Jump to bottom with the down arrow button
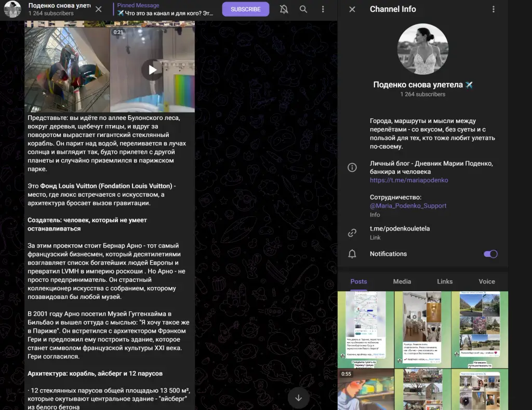 click(299, 398)
